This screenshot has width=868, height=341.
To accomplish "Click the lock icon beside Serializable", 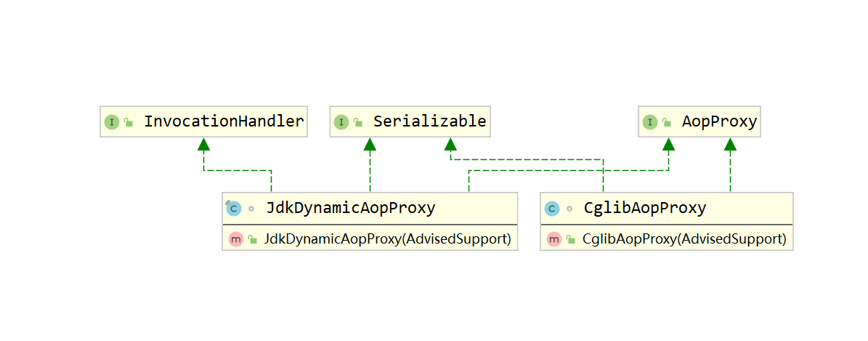I will click(x=358, y=123).
